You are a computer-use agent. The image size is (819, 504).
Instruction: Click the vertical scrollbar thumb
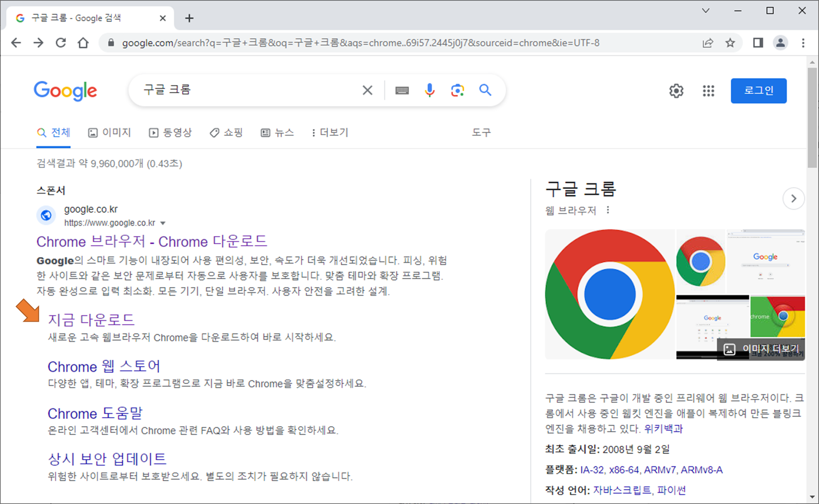pyautogui.click(x=812, y=118)
